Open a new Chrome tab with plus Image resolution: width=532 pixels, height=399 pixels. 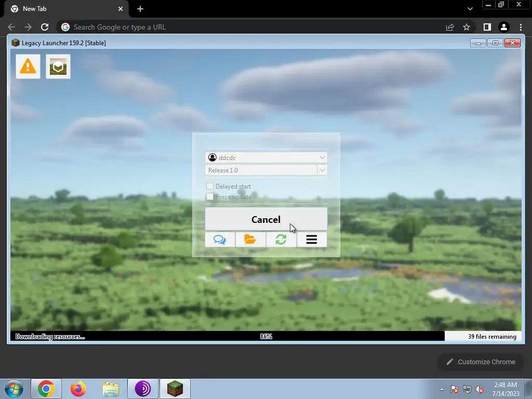[x=140, y=9]
